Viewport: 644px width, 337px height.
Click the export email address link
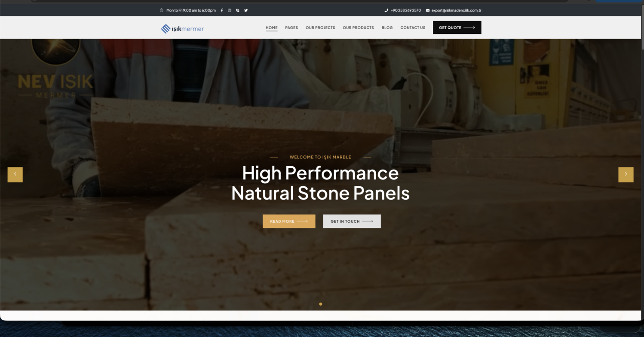[456, 10]
